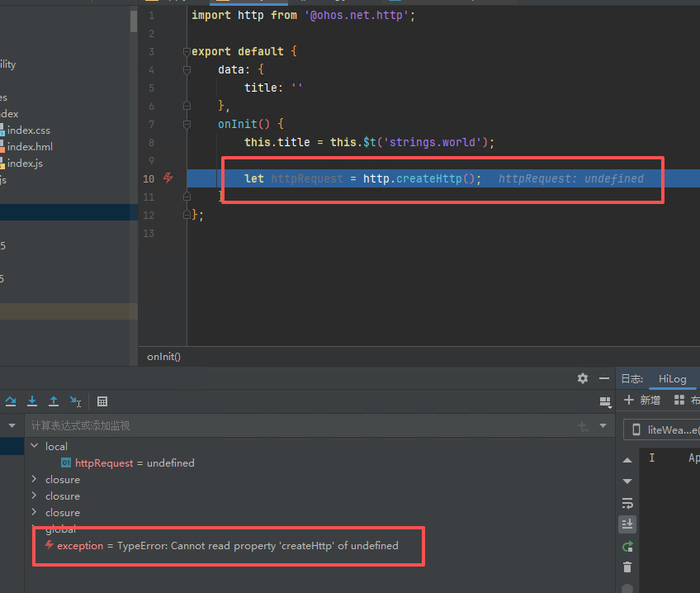The height and width of the screenshot is (593, 700).
Task: Toggle scroll to end in log panel
Action: click(x=627, y=524)
